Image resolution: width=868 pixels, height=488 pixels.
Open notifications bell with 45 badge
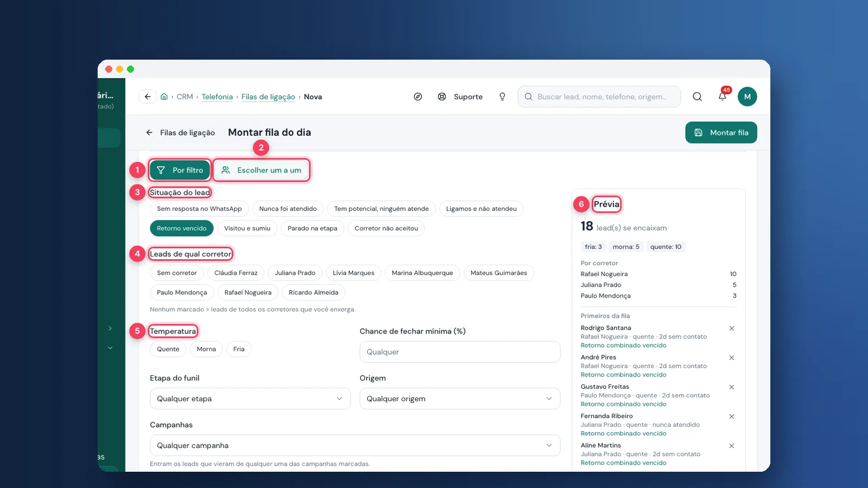click(x=723, y=97)
